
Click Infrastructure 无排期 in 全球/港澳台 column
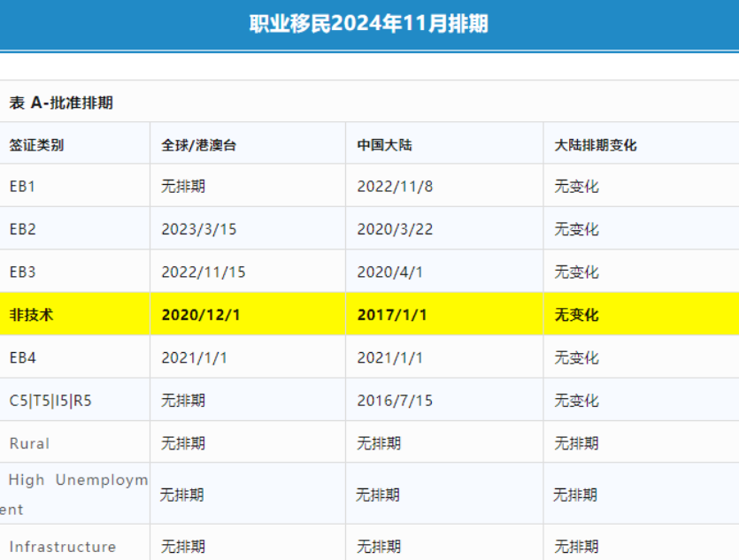pyautogui.click(x=183, y=547)
